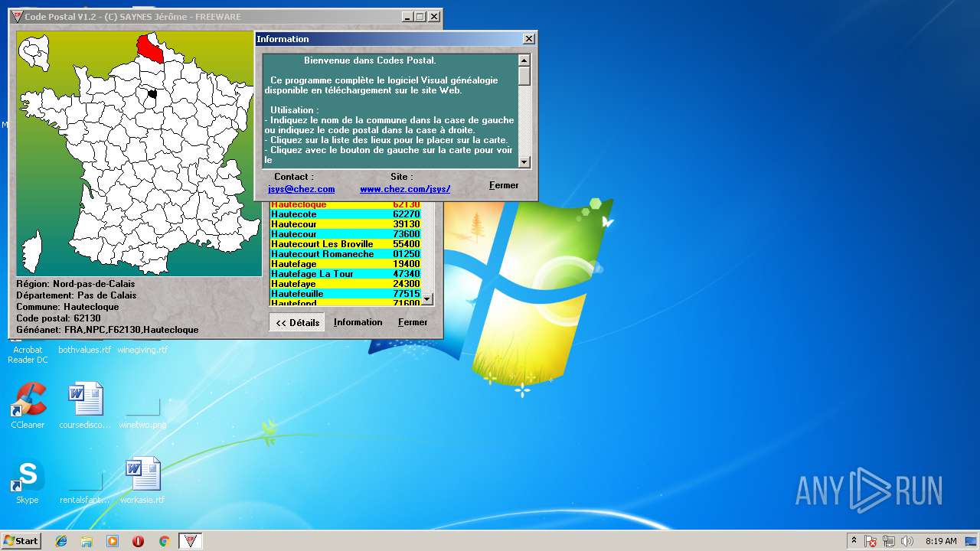Select the Acrobat Reader DC desktop label
The width and height of the screenshot is (980, 551).
tap(28, 355)
